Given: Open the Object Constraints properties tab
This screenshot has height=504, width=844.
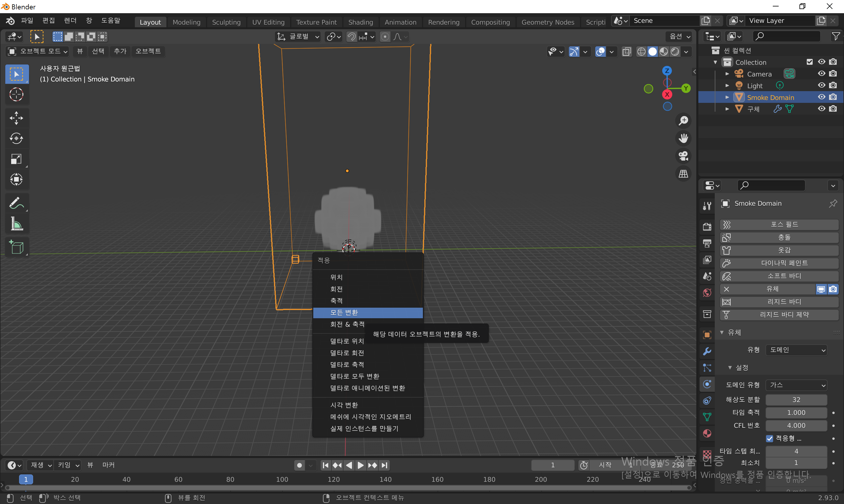Looking at the screenshot, I should pos(707,401).
